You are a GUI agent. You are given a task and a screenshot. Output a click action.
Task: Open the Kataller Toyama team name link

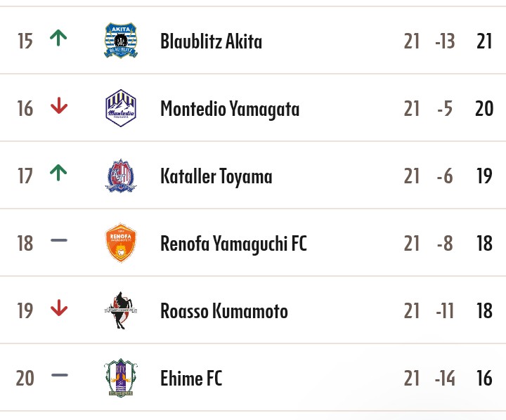pos(216,176)
